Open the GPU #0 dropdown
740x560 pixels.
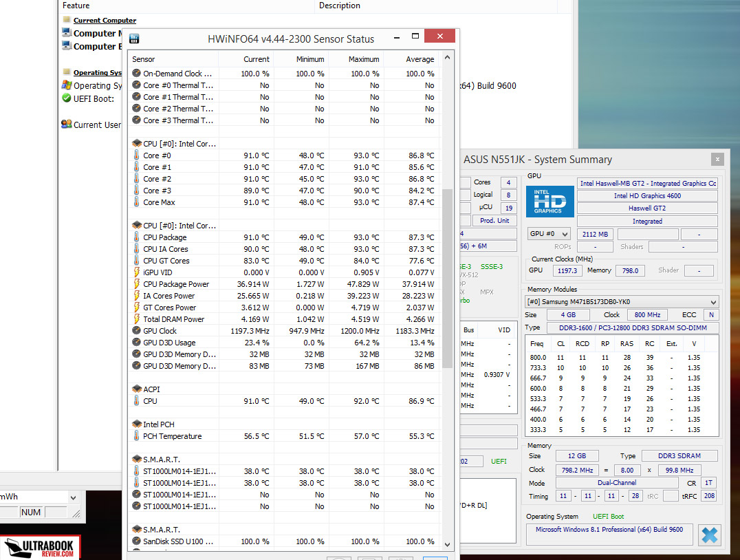(x=548, y=234)
